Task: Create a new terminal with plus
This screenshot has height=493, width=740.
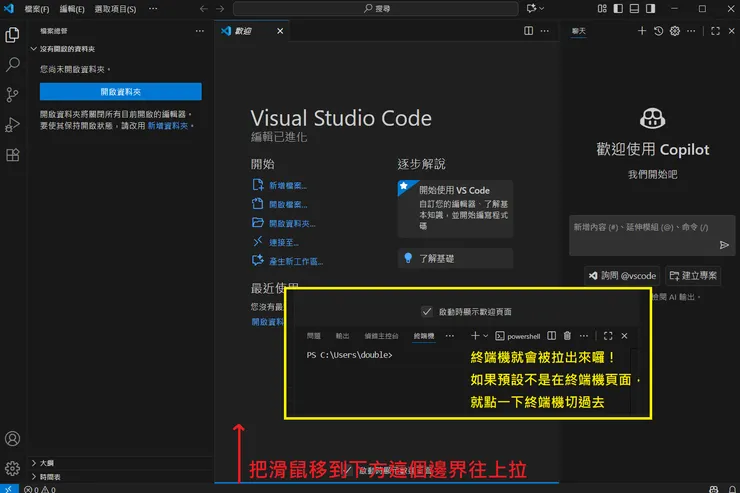Action: click(x=475, y=336)
